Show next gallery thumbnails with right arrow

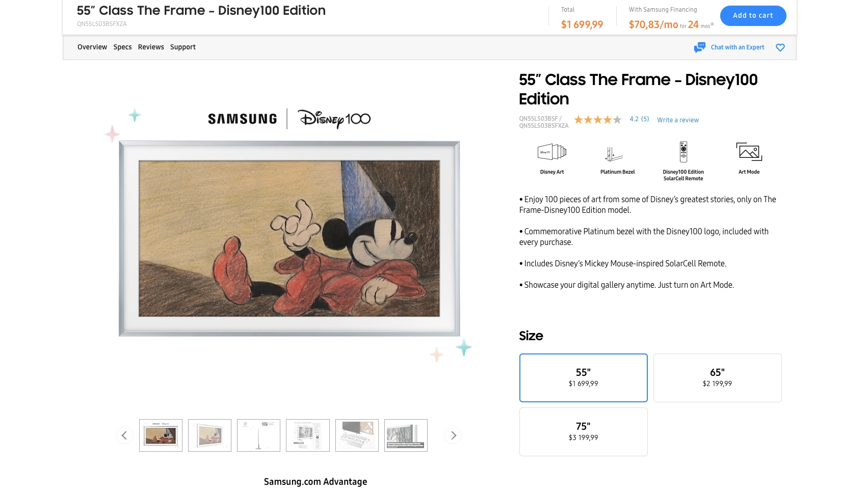(x=453, y=435)
